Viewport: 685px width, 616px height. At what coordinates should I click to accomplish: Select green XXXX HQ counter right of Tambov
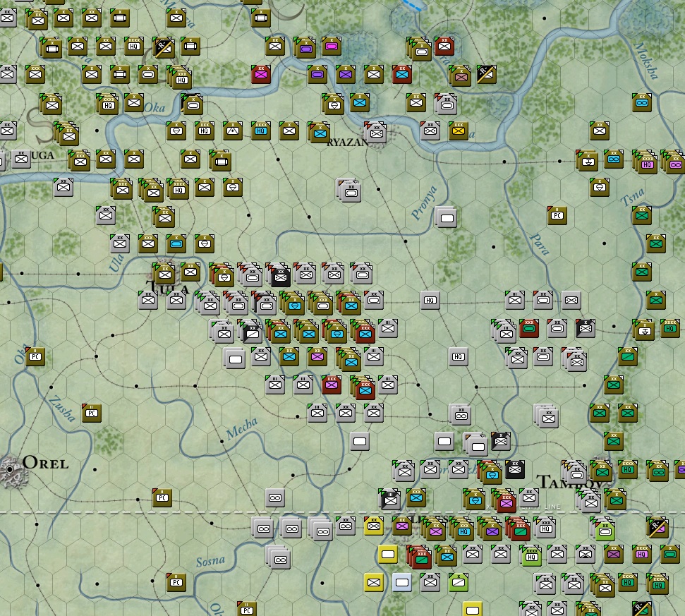pos(627,470)
